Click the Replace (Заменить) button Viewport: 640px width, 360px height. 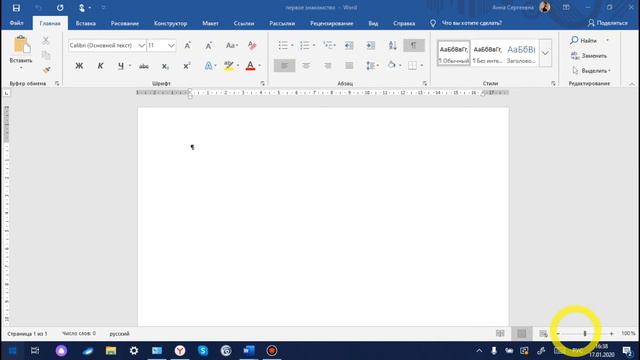tap(589, 56)
